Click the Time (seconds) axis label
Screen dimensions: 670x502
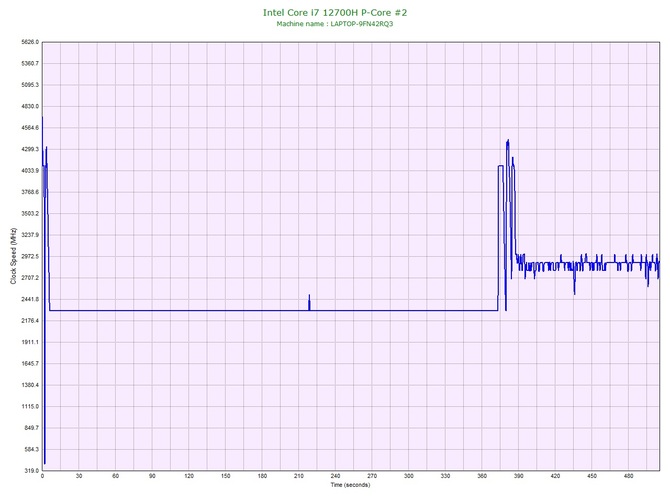click(350, 485)
